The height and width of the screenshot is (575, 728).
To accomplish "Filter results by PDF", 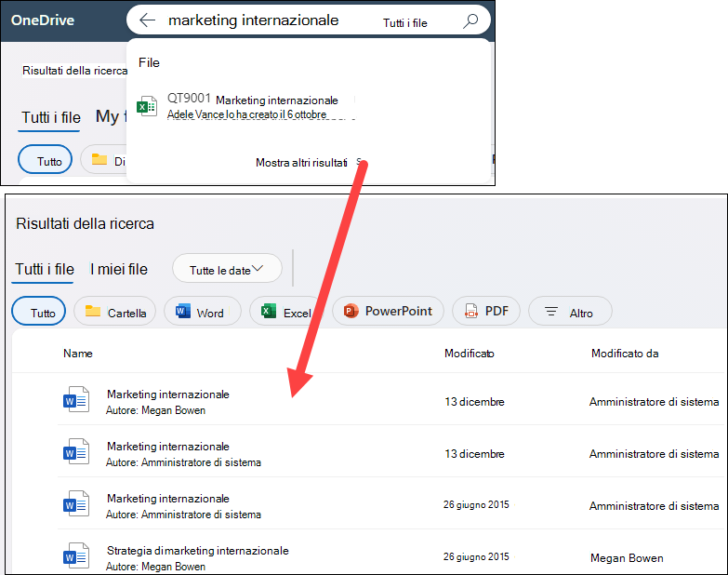I will (x=486, y=311).
